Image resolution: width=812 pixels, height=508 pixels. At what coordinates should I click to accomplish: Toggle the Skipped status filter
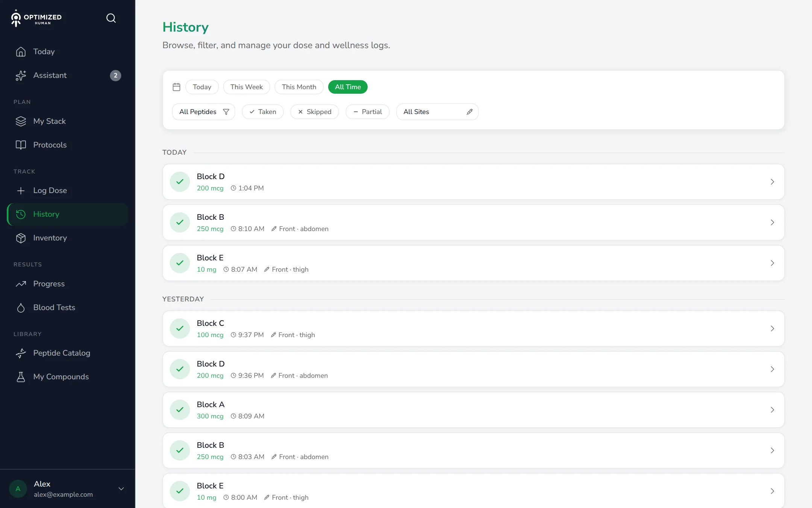tap(315, 112)
